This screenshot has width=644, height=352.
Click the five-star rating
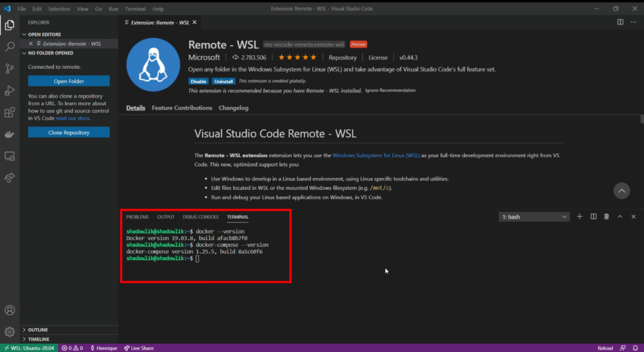pos(297,57)
